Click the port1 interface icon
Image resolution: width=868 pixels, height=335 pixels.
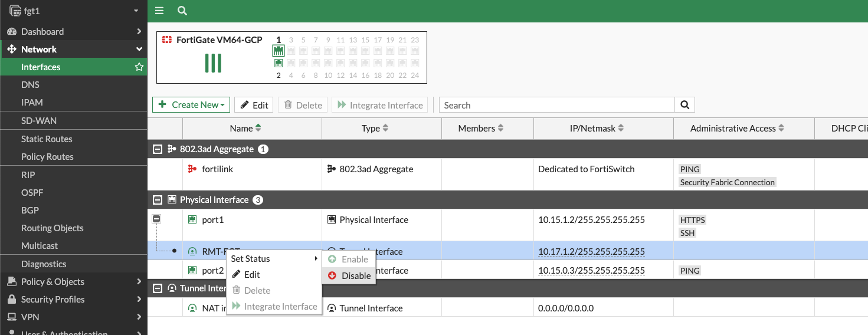click(192, 220)
